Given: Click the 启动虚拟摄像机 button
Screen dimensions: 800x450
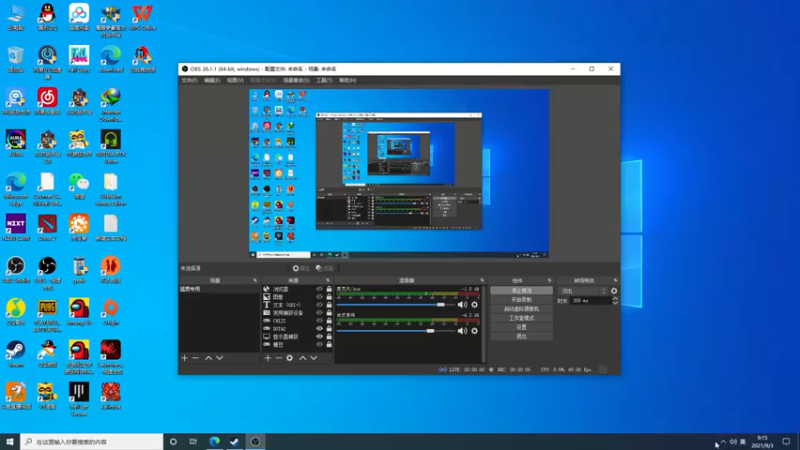Looking at the screenshot, I should click(521, 309).
